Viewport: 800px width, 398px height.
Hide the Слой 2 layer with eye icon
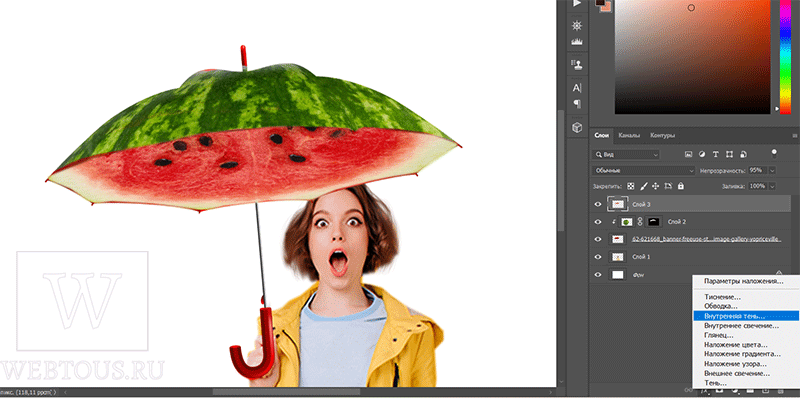click(x=598, y=222)
